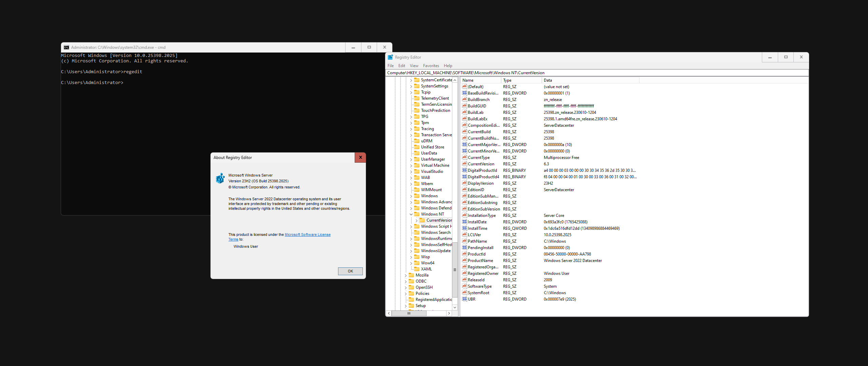The height and width of the screenshot is (366, 868).
Task: Open the View menu
Action: [x=414, y=66]
